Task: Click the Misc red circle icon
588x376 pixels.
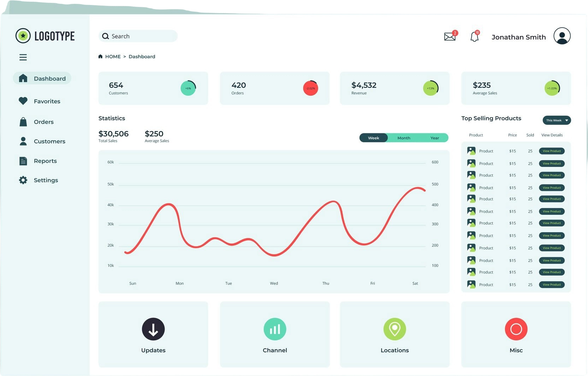Action: coord(516,329)
